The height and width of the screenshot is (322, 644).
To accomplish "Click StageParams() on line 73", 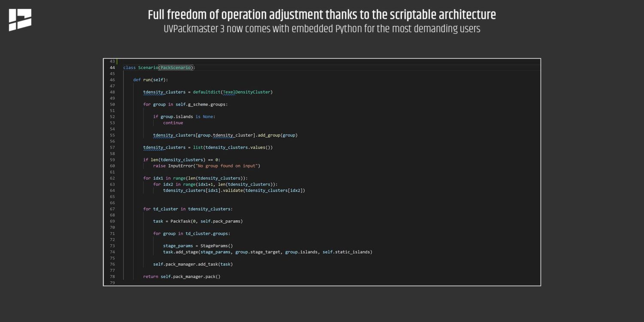I will [217, 246].
